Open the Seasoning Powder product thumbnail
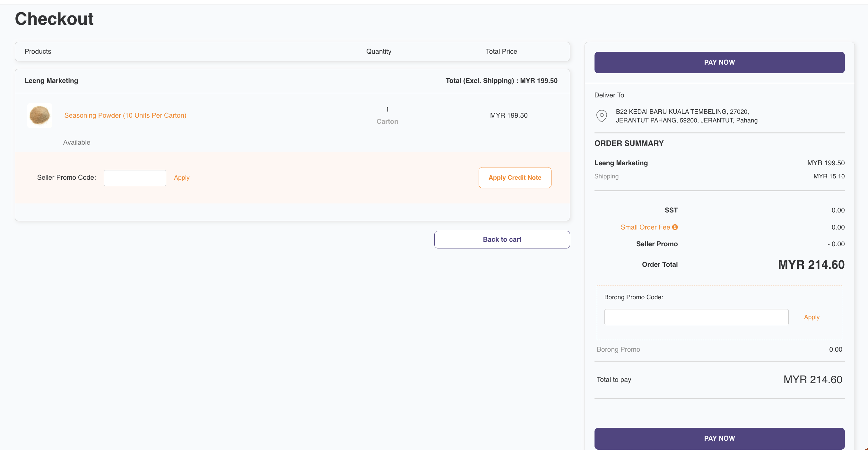 (40, 115)
